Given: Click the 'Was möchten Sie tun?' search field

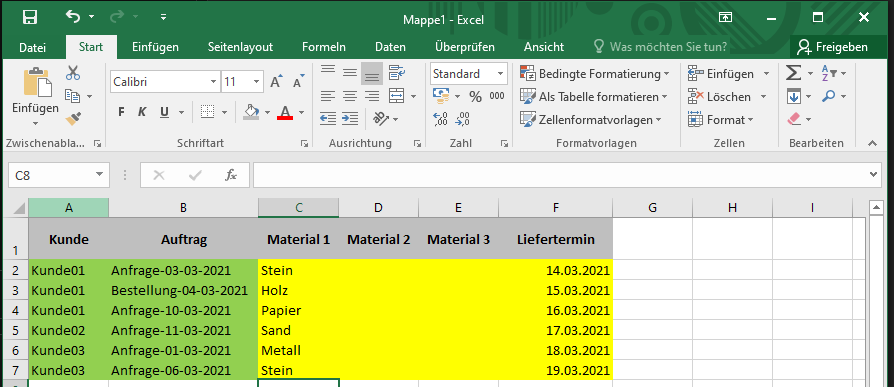Looking at the screenshot, I should point(660,47).
